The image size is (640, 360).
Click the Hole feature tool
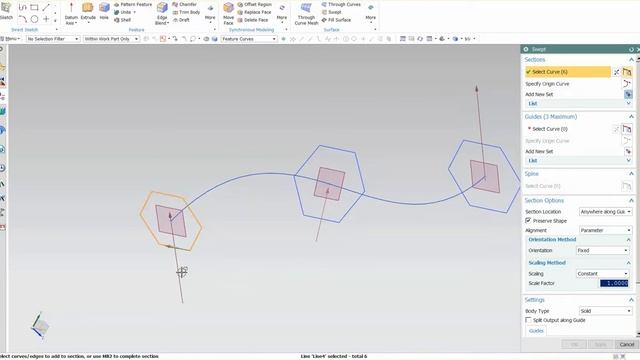[x=104, y=11]
